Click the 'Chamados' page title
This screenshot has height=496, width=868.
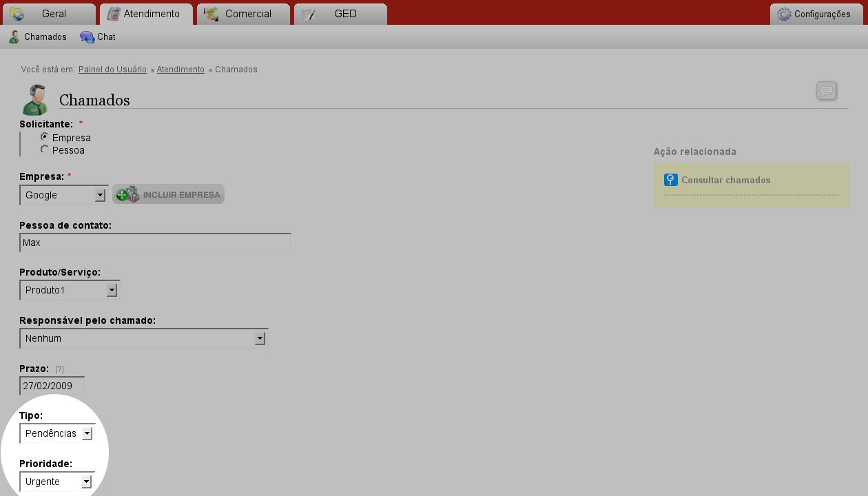point(94,100)
